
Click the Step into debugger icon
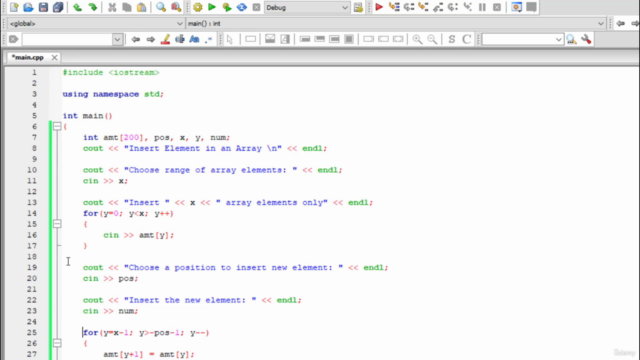point(423,7)
